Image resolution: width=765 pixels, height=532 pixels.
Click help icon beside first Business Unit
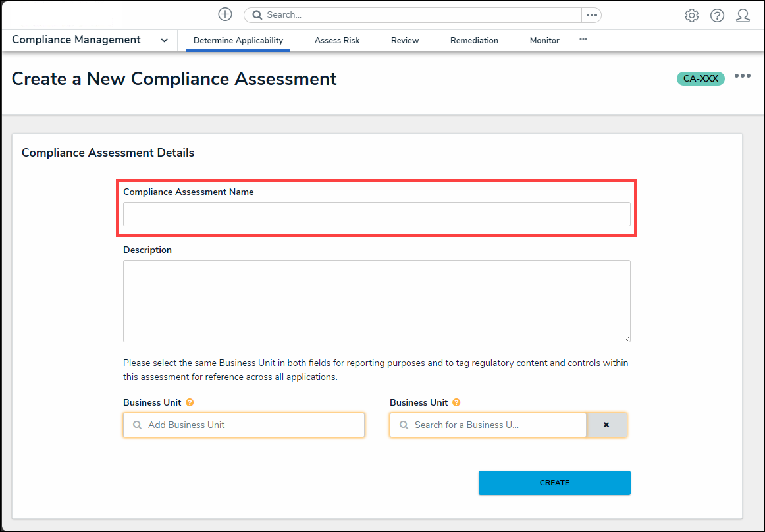point(190,402)
